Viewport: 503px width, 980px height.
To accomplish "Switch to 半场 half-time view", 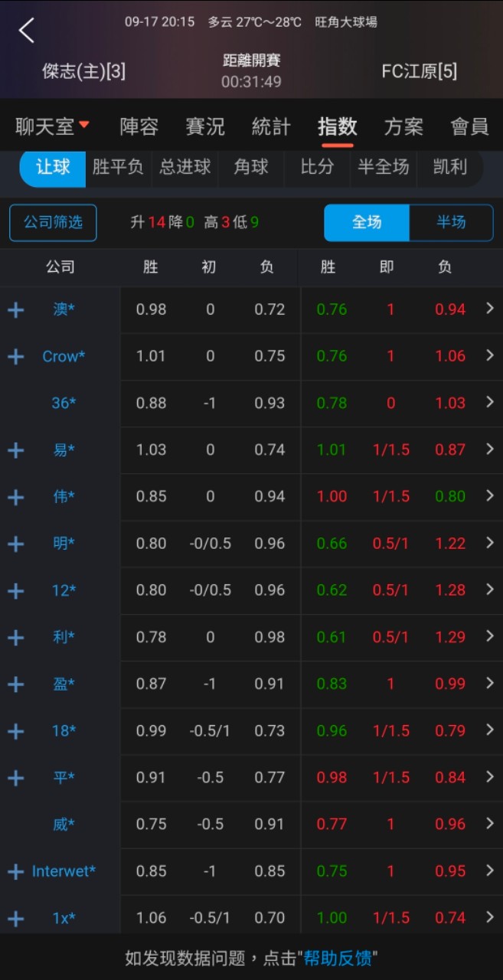I will 451,222.
